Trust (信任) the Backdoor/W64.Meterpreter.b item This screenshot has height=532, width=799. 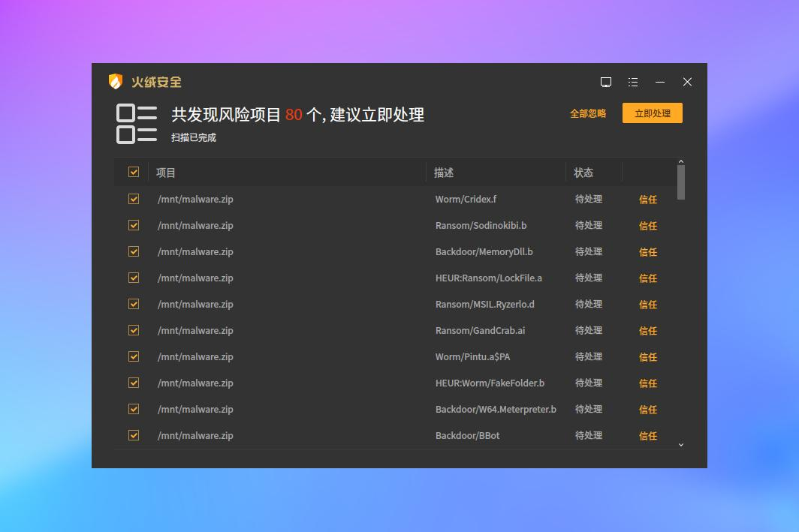[x=648, y=410]
